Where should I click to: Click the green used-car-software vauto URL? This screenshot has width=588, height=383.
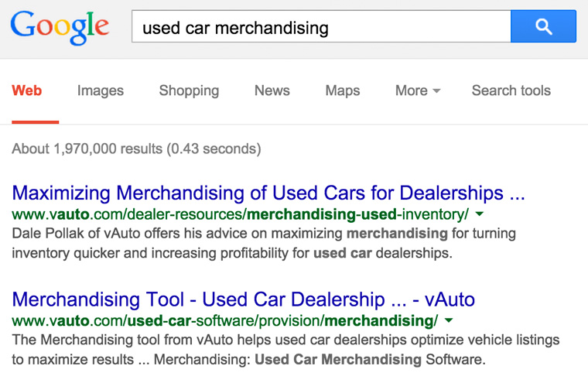pyautogui.click(x=225, y=321)
